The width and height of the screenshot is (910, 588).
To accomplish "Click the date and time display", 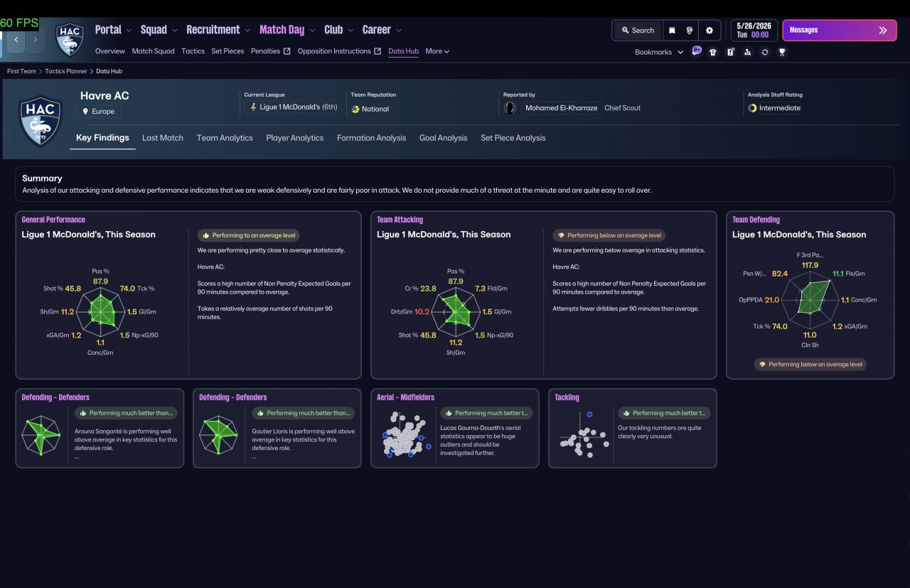I will 754,31.
